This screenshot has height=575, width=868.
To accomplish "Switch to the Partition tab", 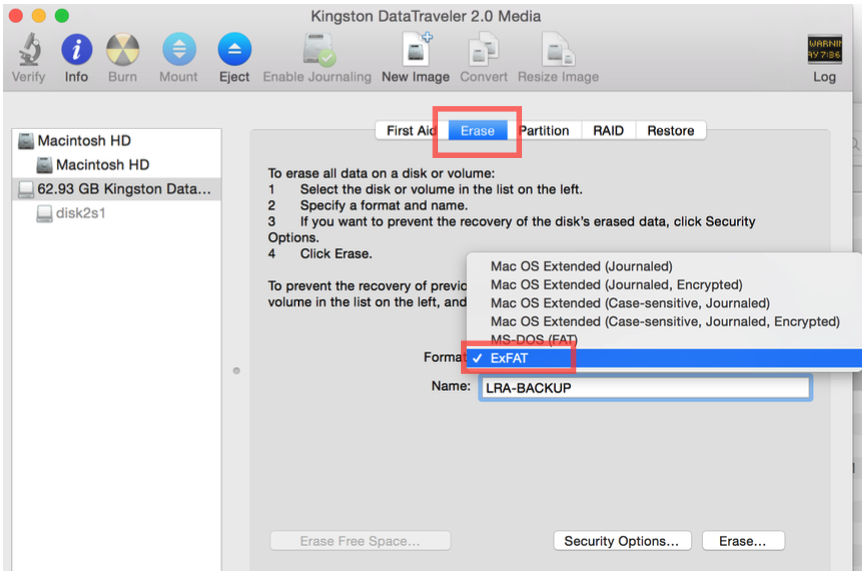I will 545,131.
